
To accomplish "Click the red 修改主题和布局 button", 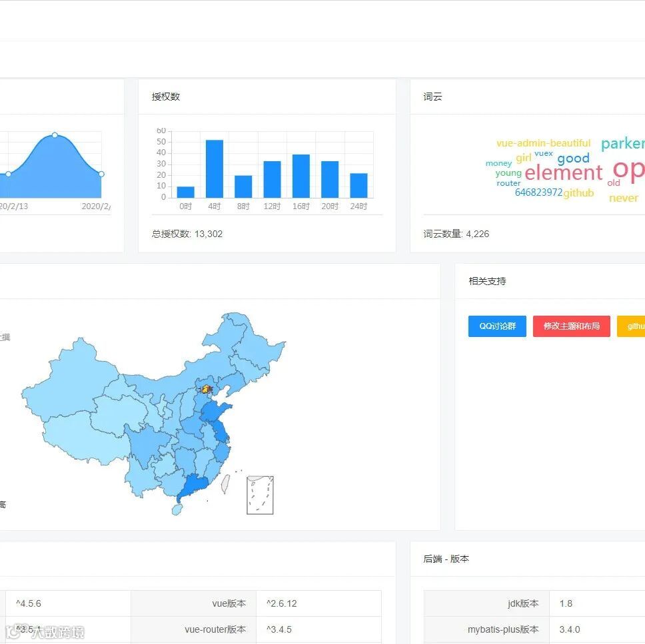I will tap(571, 326).
